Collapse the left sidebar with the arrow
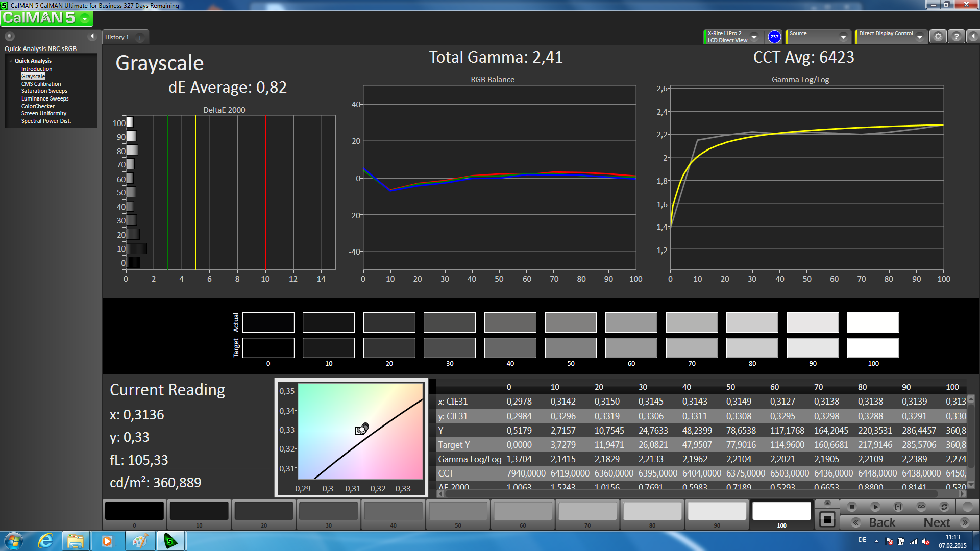980x551 pixels. pos(92,36)
